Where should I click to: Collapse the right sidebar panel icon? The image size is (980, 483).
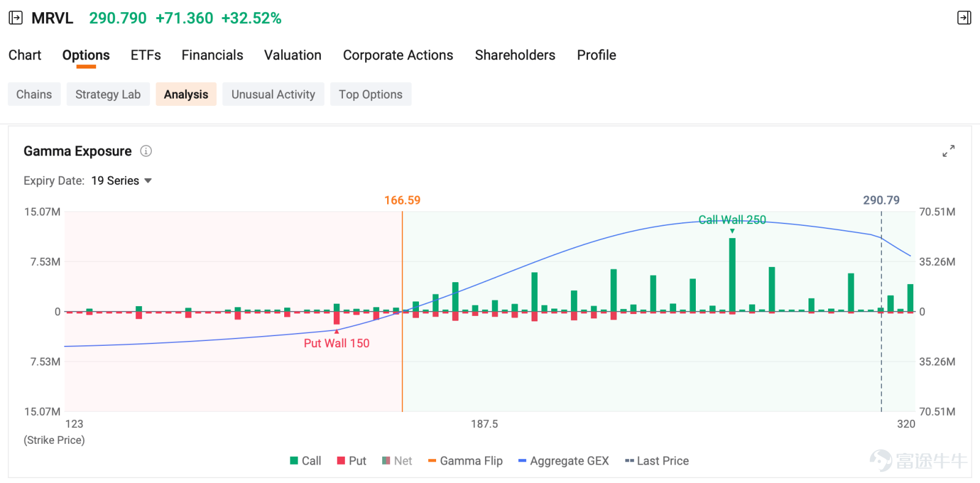pos(964,18)
